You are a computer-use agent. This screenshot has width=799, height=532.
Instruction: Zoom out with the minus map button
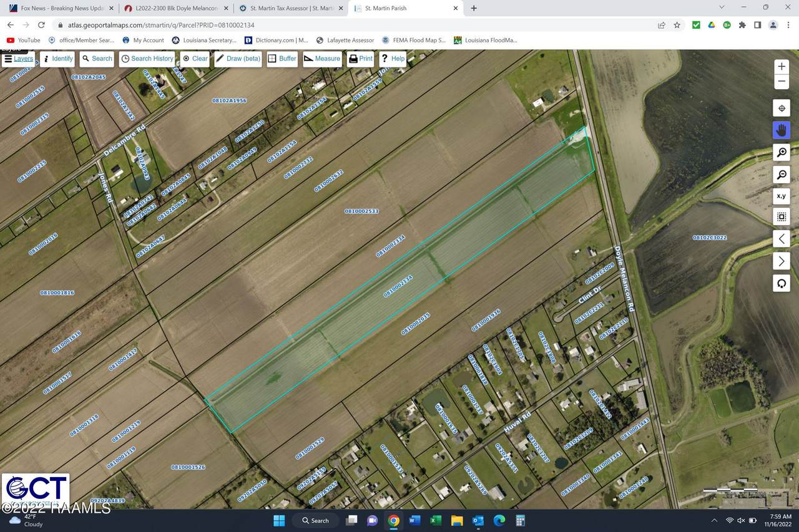point(782,82)
